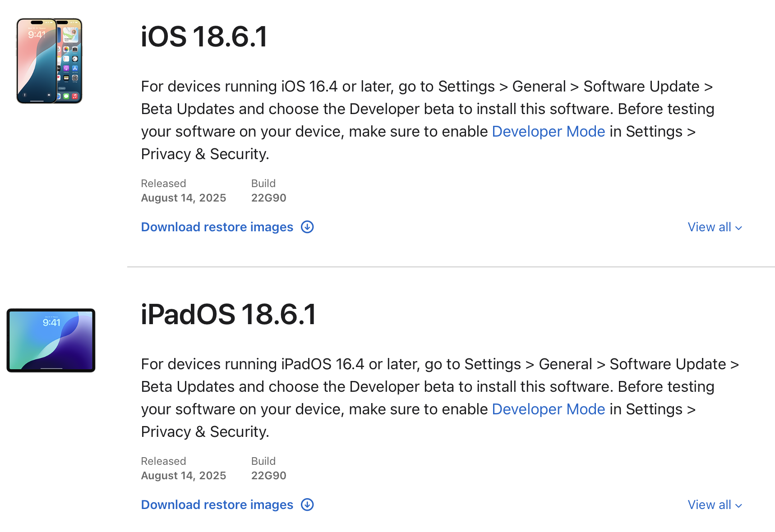Viewport: 775px width, 532px height.
Task: Download restore images for iOS 18.6.1
Action: (x=217, y=227)
